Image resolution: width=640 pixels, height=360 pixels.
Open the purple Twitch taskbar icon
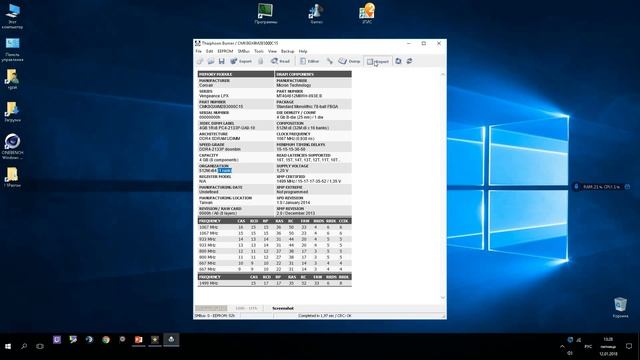[x=57, y=339]
